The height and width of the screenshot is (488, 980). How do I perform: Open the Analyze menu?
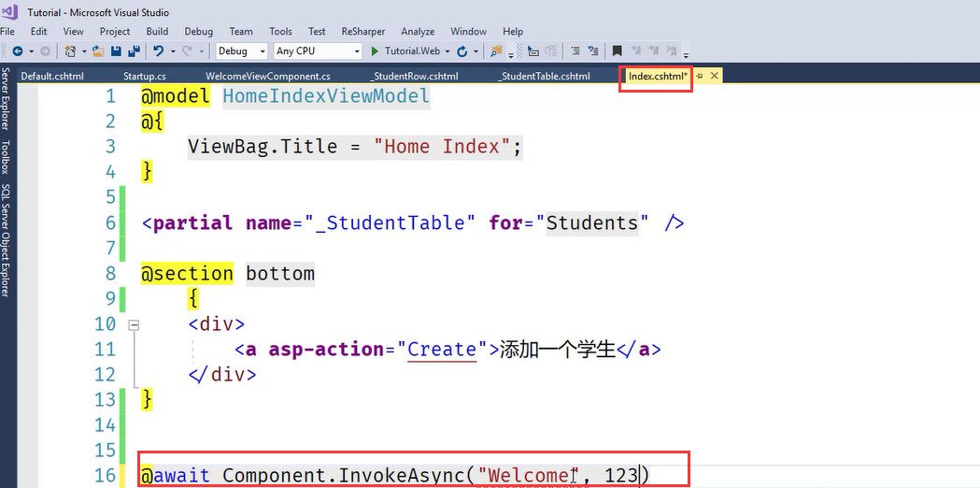point(418,31)
